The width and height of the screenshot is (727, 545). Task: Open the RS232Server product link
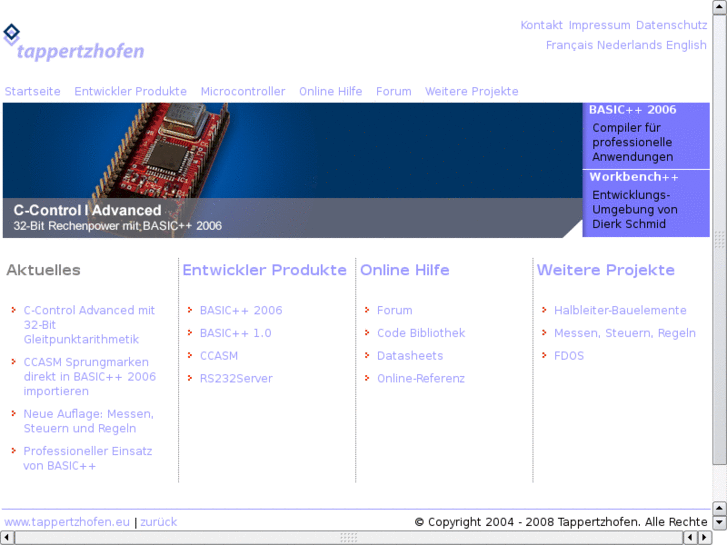236,378
